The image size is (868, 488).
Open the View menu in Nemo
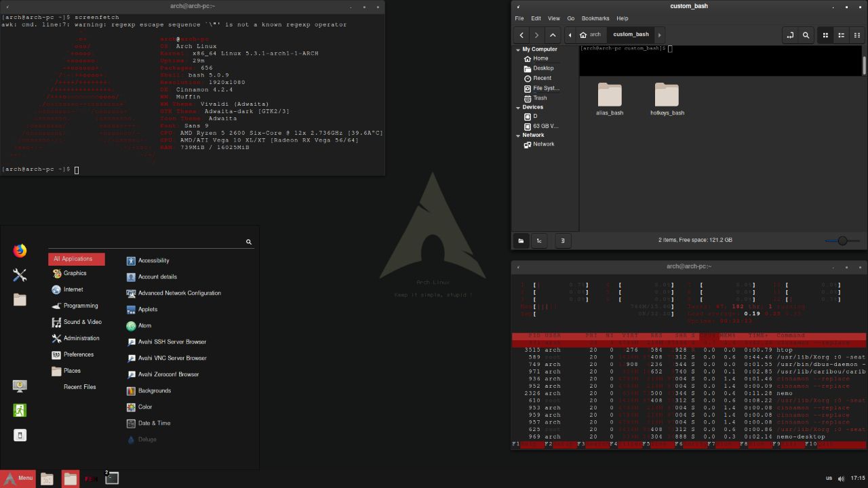click(554, 18)
